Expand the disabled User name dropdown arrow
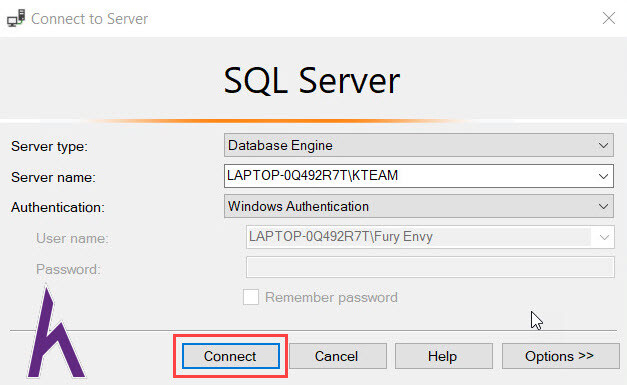Viewport: 627px width, 385px height. click(604, 237)
